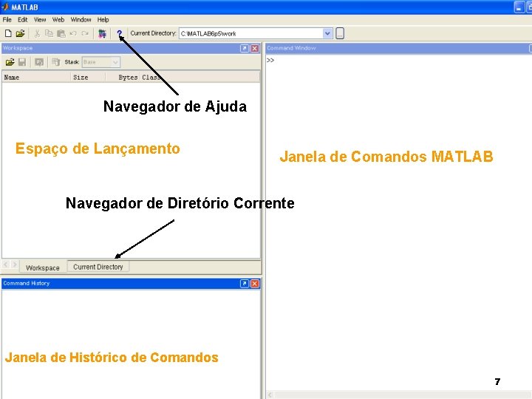Undock the Workspace panel

point(245,48)
